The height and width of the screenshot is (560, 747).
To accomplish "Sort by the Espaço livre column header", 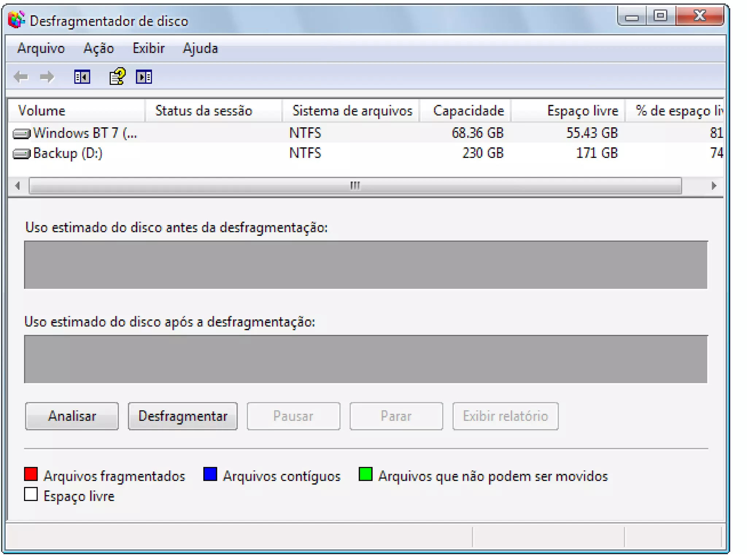I will click(582, 110).
